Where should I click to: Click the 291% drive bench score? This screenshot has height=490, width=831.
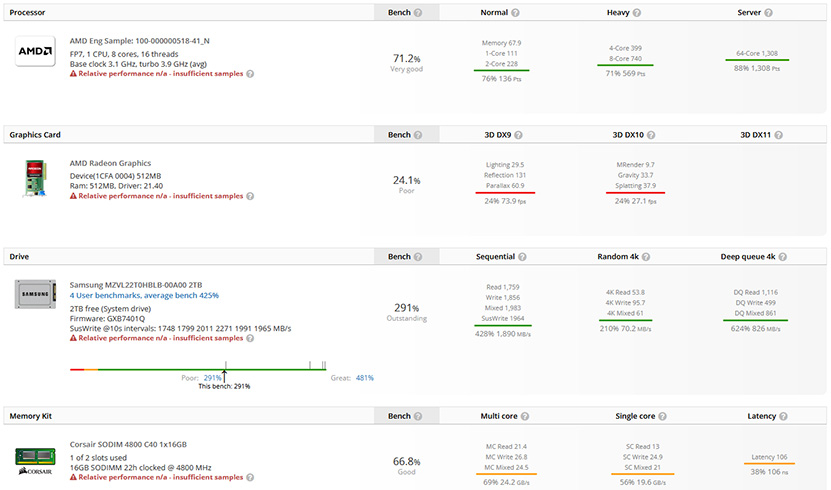tap(406, 308)
